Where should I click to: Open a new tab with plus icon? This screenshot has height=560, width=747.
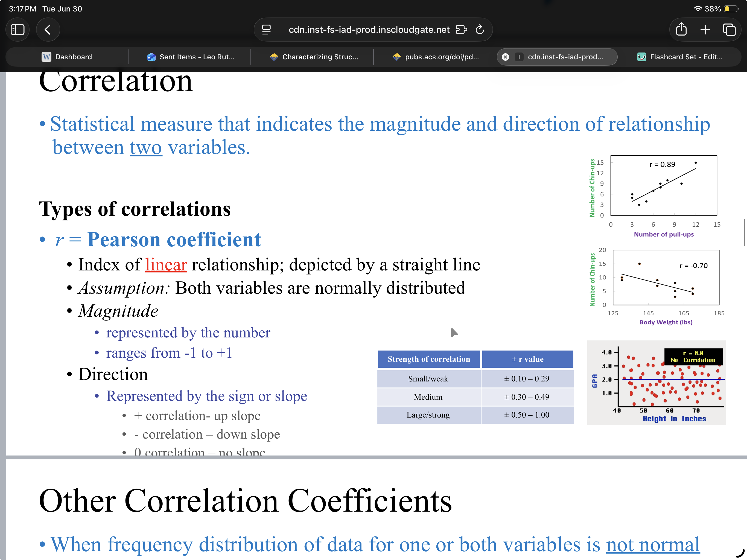tap(705, 30)
